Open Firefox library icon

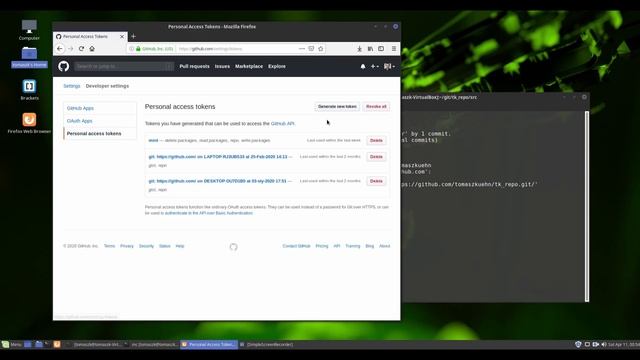tap(370, 49)
